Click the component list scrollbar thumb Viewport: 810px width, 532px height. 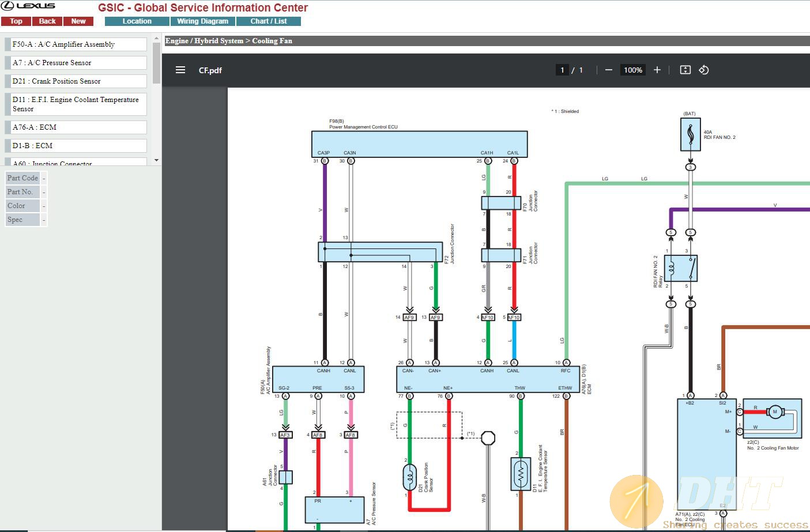coord(157,63)
